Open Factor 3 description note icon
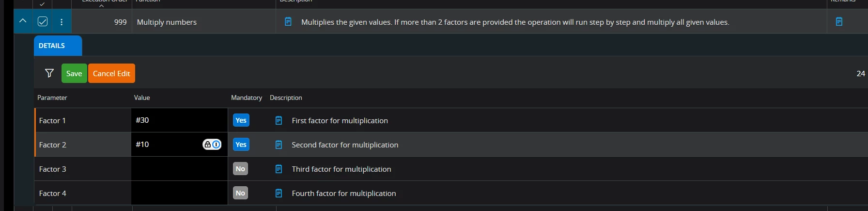Image resolution: width=868 pixels, height=211 pixels. (x=279, y=169)
